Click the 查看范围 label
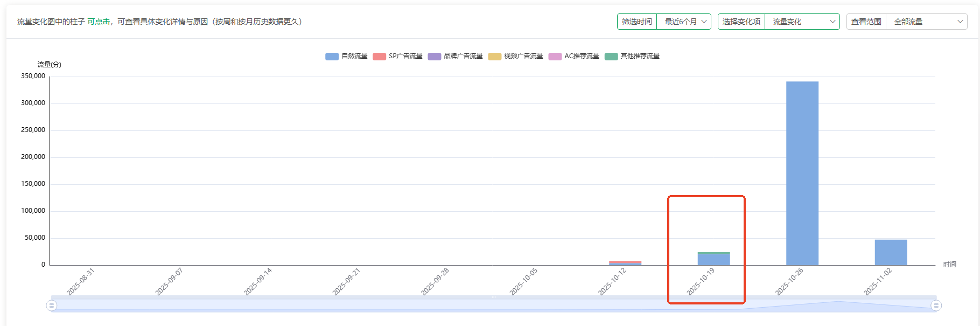Screen dimensions: 980x326 [x=866, y=22]
